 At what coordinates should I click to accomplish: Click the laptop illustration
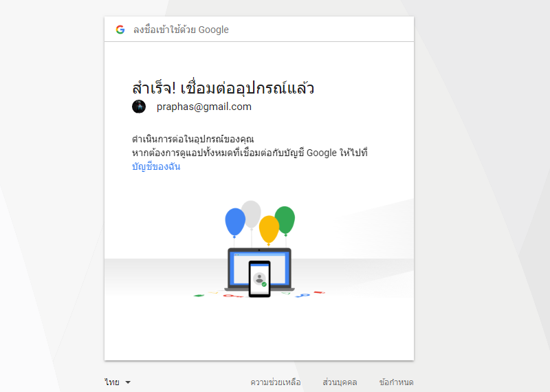(260, 269)
